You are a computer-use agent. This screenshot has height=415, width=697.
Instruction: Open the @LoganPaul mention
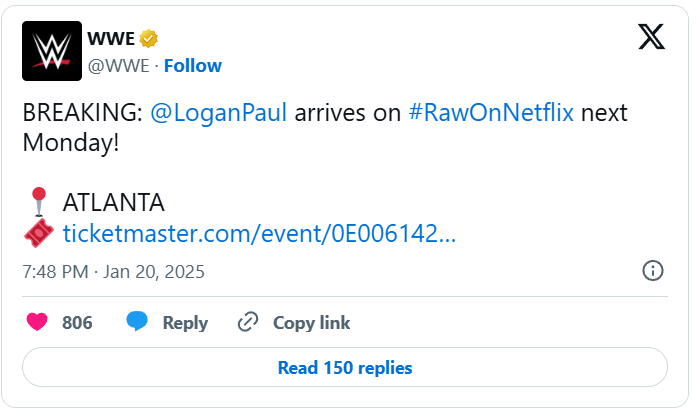pos(218,113)
